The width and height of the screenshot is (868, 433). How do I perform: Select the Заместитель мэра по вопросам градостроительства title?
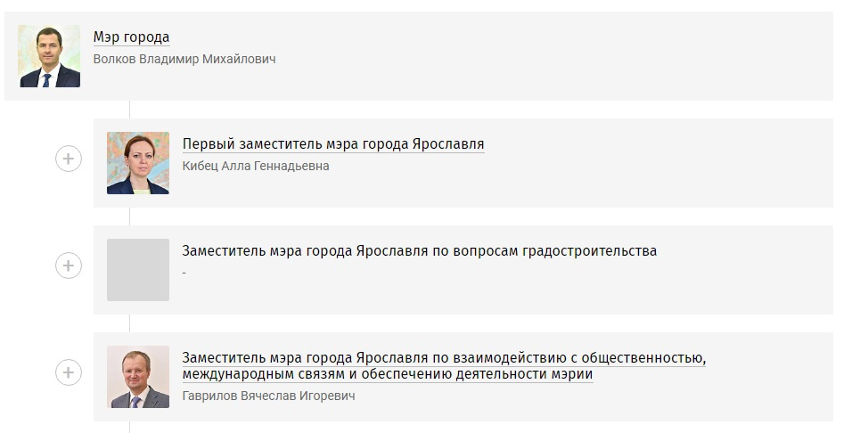[419, 251]
